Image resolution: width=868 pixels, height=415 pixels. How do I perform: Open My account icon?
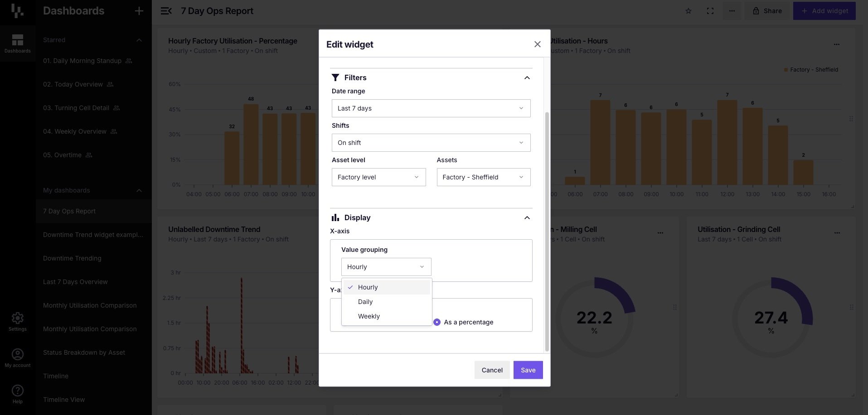[x=18, y=358]
